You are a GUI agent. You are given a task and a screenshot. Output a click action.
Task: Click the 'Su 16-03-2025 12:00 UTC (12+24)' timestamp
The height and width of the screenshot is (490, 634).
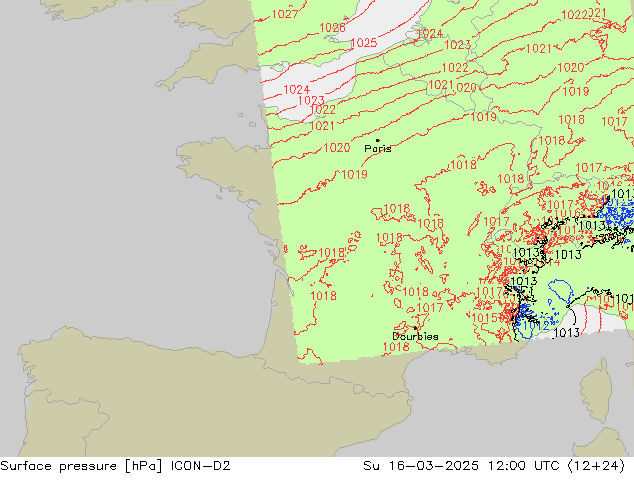[494, 466]
